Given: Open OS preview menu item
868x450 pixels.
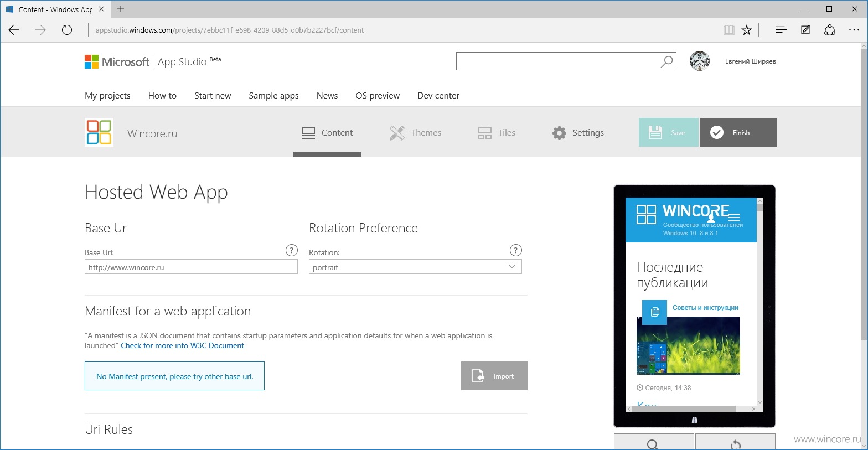Looking at the screenshot, I should point(378,95).
